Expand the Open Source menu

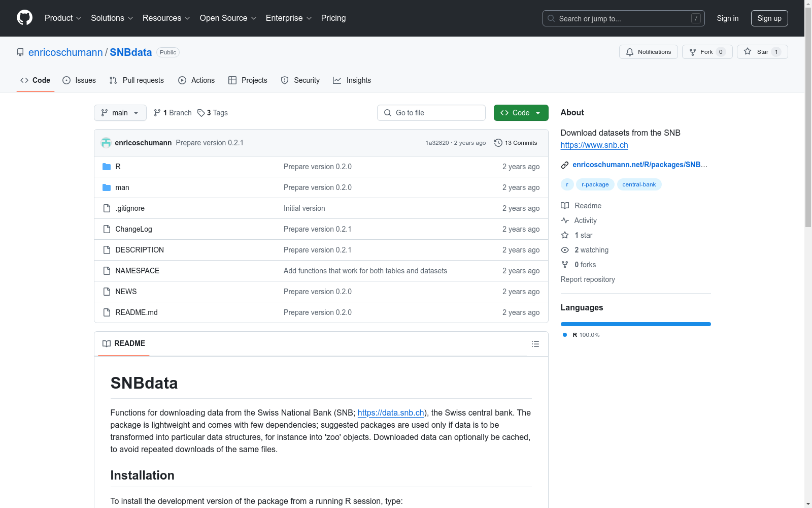click(228, 18)
